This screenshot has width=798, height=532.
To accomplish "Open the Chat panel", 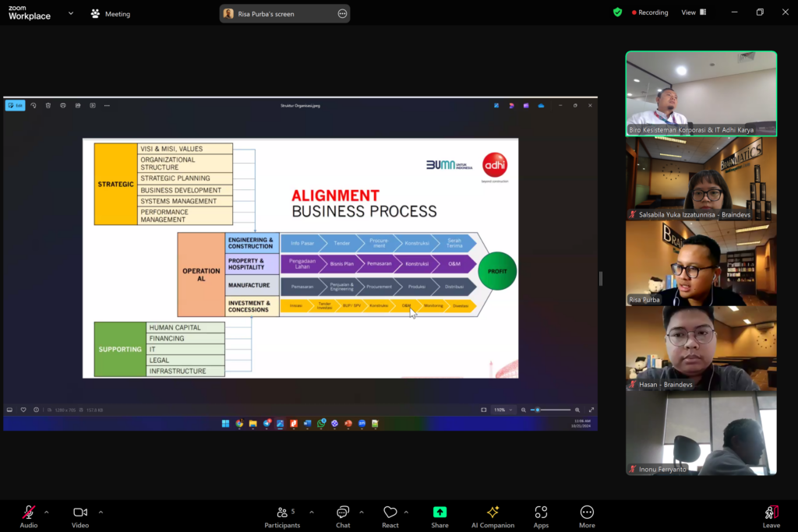I will coord(343,513).
